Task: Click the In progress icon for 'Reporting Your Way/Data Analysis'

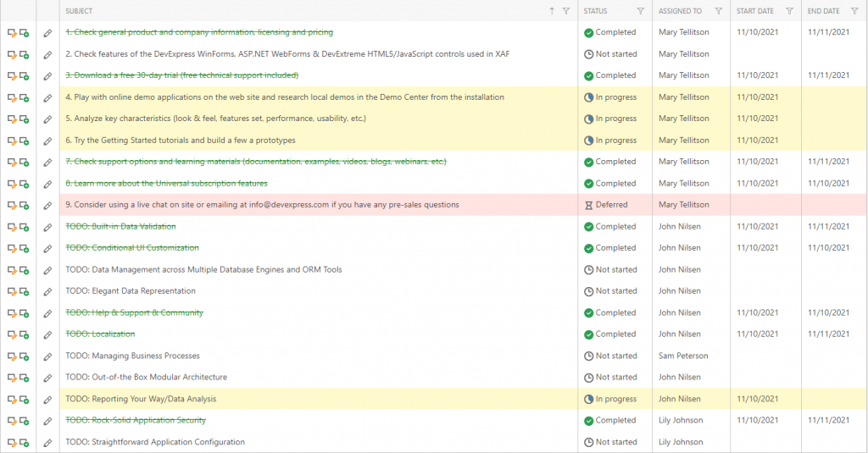Action: point(589,399)
